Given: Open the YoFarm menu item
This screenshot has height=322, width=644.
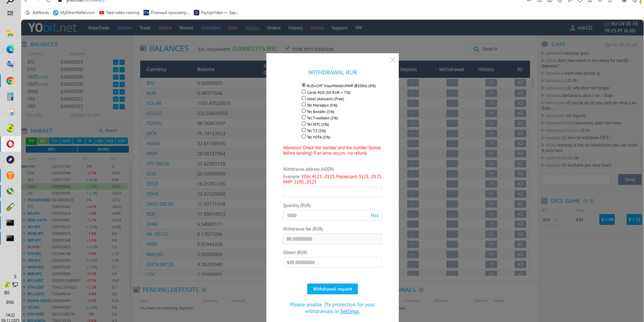Looking at the screenshot, I should click(125, 28).
